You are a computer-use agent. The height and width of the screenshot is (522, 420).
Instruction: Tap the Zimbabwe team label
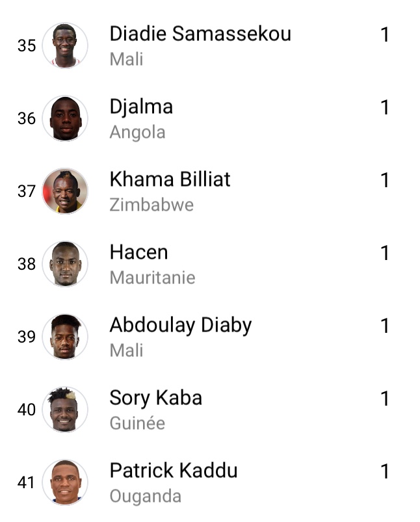click(x=151, y=205)
